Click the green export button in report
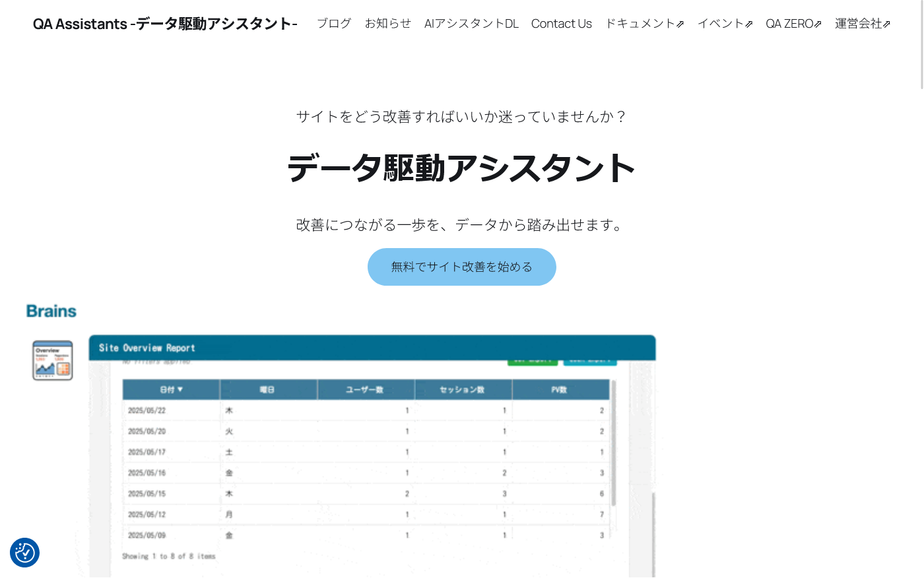 (532, 361)
